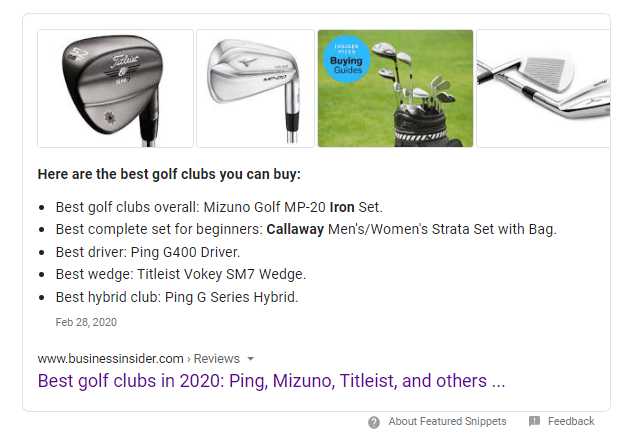Select the Reviews breadcrumb
The height and width of the screenshot is (445, 631).
217,359
